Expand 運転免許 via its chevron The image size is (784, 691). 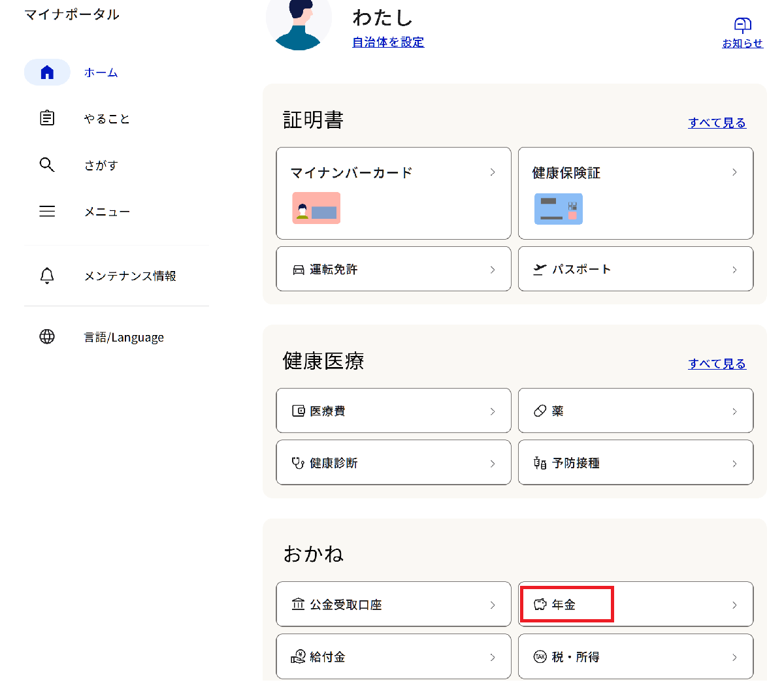pyautogui.click(x=493, y=270)
